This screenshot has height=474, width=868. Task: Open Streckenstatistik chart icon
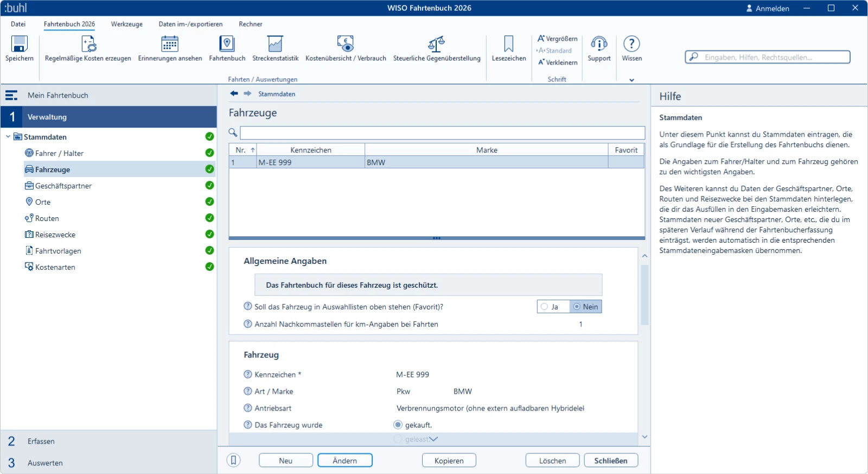tap(275, 44)
